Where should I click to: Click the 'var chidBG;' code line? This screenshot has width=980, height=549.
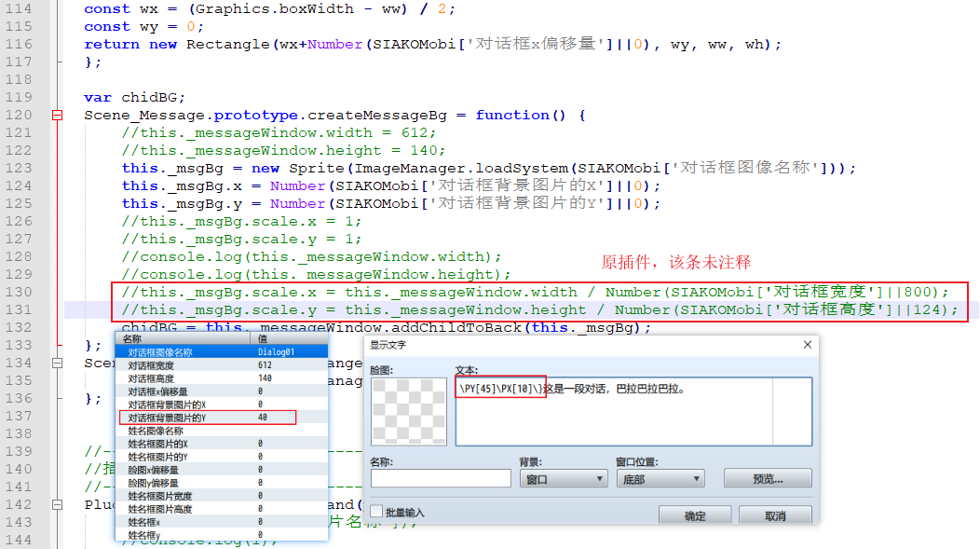tap(134, 98)
